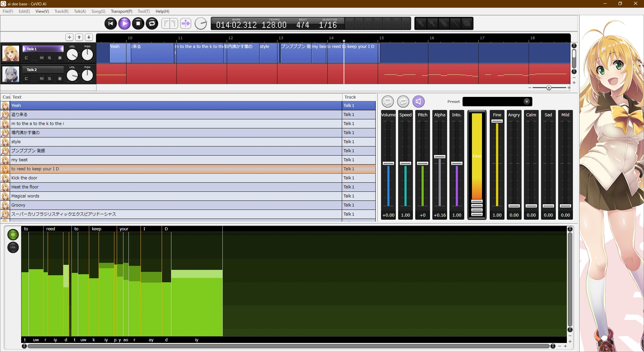This screenshot has width=644, height=352.
Task: Add a new track with plus icon
Action: [x=69, y=37]
